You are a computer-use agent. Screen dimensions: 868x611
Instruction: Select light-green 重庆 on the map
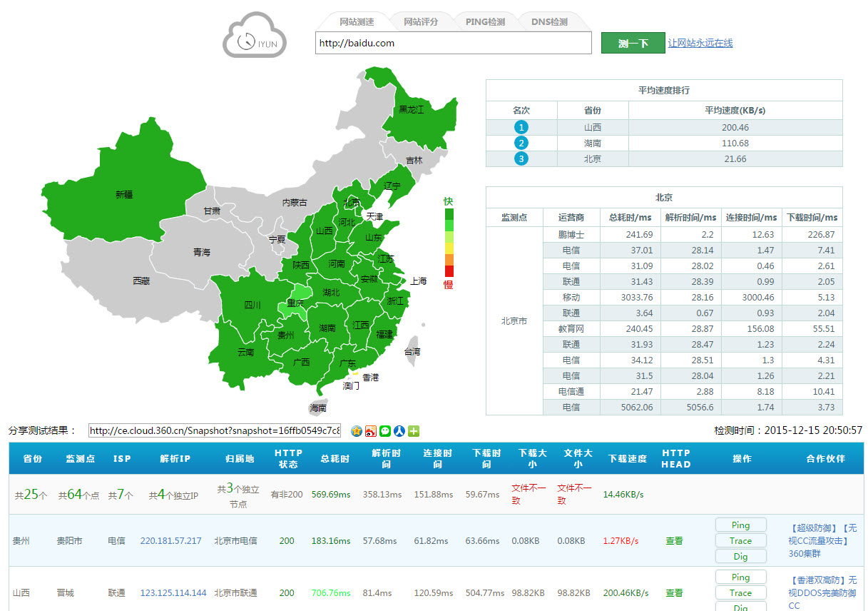click(295, 303)
